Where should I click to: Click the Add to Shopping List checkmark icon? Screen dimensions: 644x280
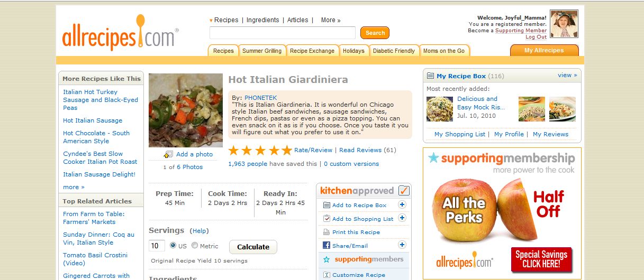326,219
